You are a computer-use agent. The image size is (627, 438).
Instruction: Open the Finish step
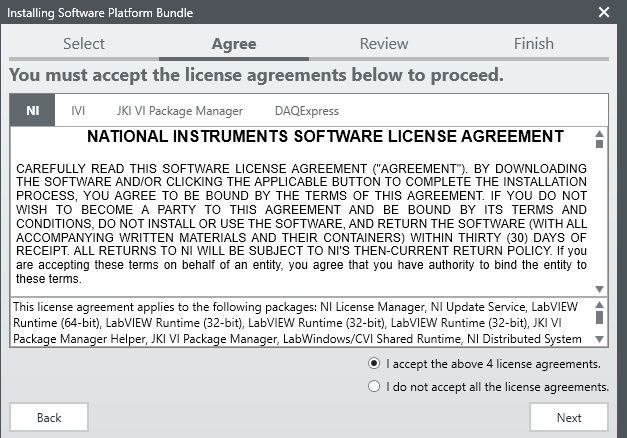click(x=534, y=44)
